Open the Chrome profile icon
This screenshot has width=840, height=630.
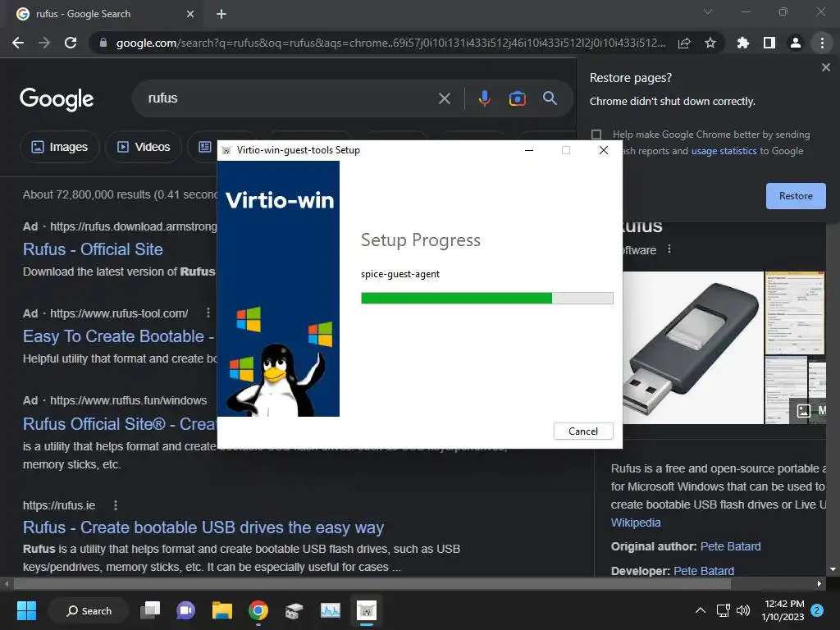point(796,43)
